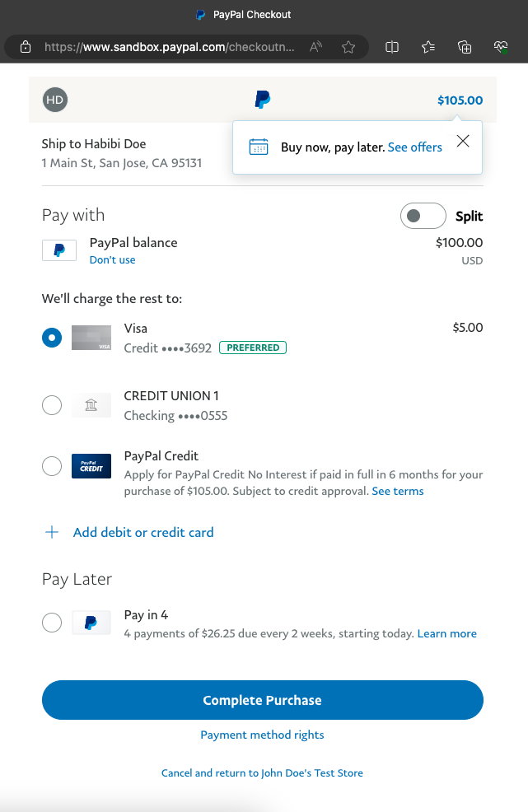
Task: Click the Complete Purchase button
Action: [x=262, y=700]
